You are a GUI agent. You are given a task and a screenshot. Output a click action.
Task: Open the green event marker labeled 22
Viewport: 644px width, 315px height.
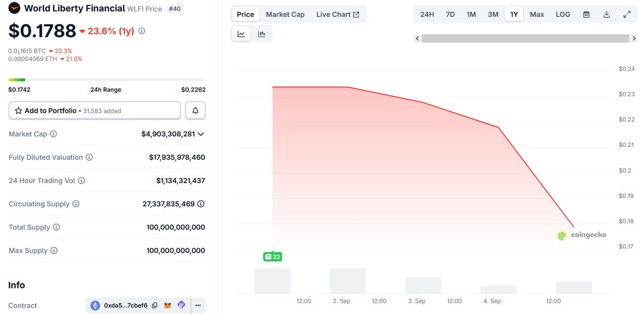[273, 256]
